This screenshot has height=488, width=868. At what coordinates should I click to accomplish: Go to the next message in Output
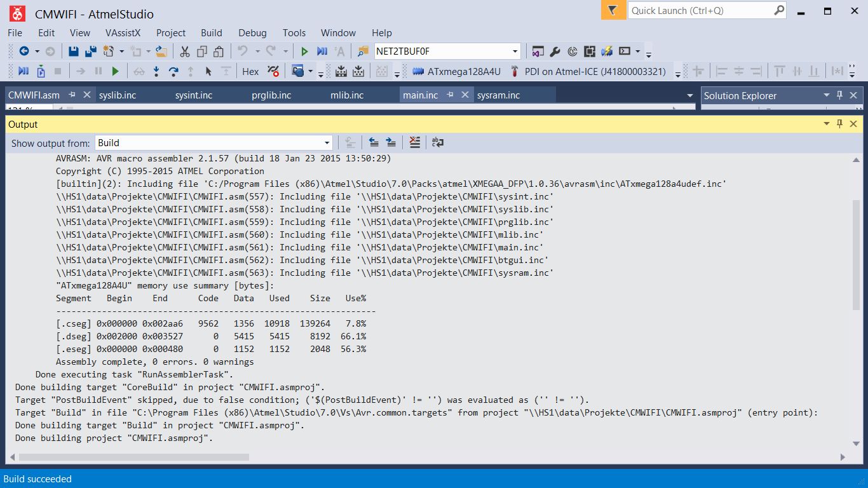click(x=391, y=142)
